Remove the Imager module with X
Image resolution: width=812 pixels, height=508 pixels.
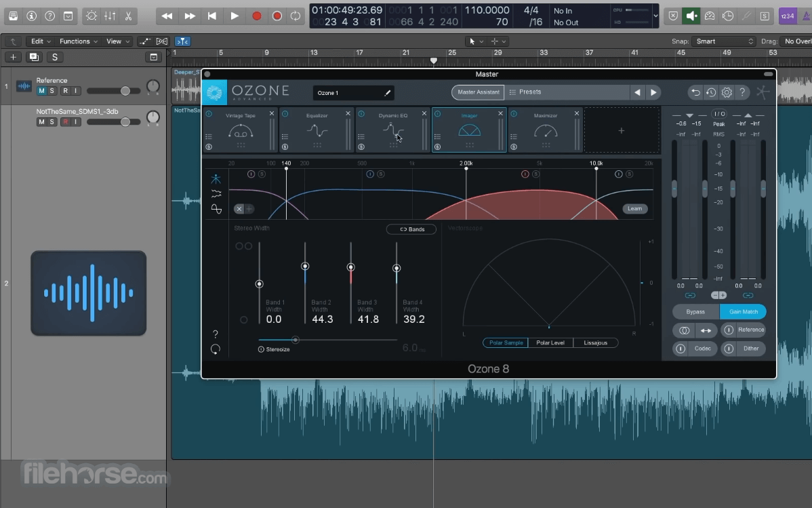(500, 113)
